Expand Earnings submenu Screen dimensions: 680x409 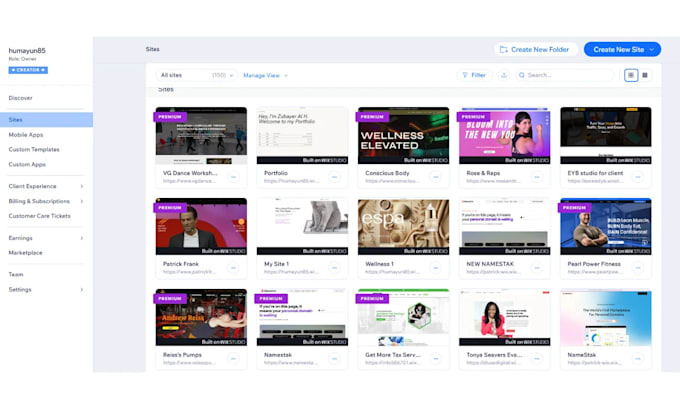click(82, 238)
